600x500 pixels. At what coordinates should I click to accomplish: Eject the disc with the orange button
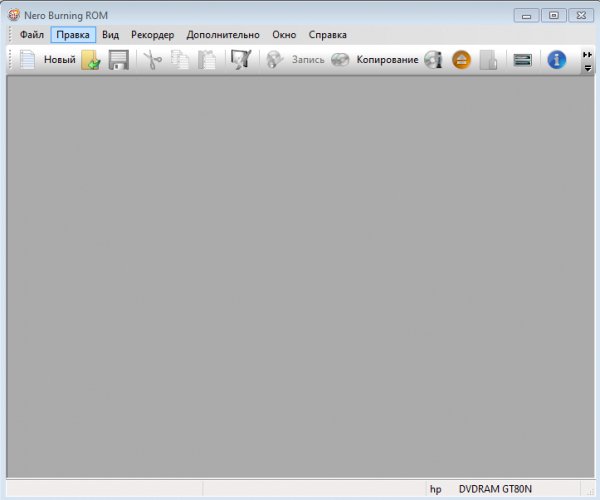[x=461, y=60]
